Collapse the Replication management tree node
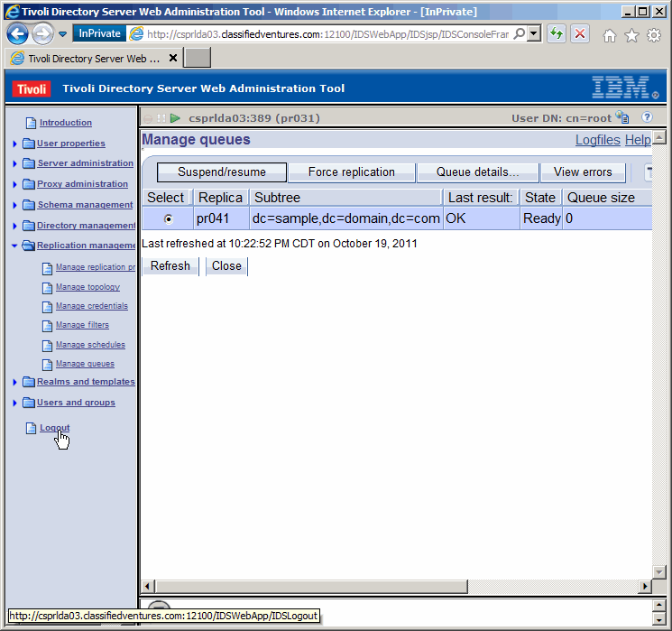Viewport: 672px width, 631px height. pyautogui.click(x=15, y=246)
